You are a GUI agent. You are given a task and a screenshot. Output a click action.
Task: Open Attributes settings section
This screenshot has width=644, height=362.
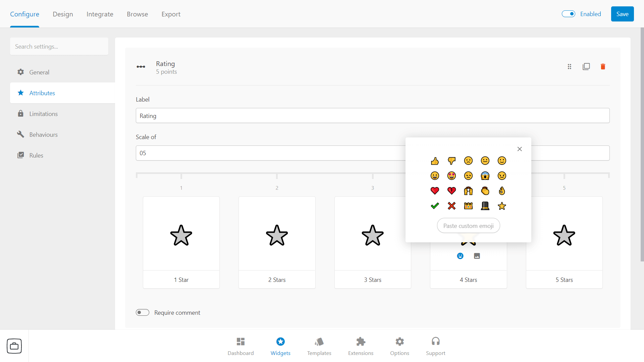point(62,93)
